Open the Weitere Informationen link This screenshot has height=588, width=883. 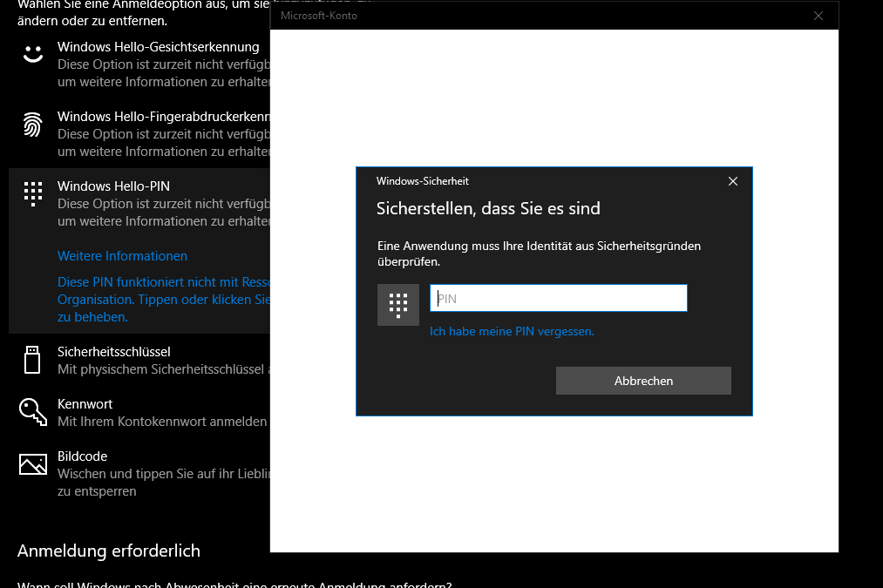[x=122, y=256]
